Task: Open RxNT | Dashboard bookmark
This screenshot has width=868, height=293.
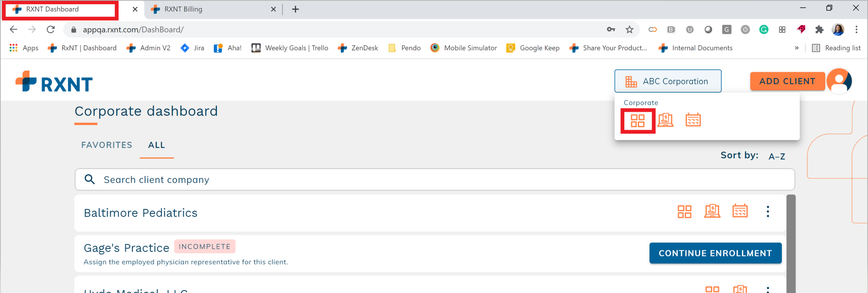Action: (x=82, y=48)
